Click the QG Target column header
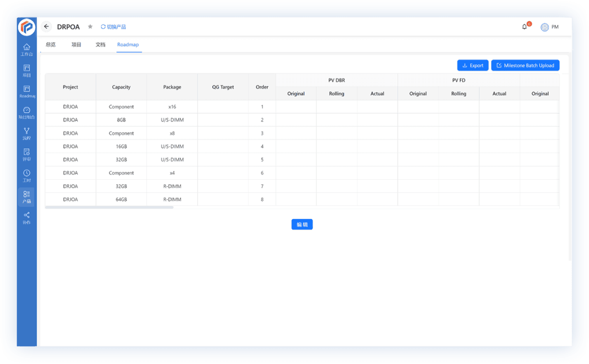Image resolution: width=589 pixels, height=364 pixels. [x=223, y=87]
